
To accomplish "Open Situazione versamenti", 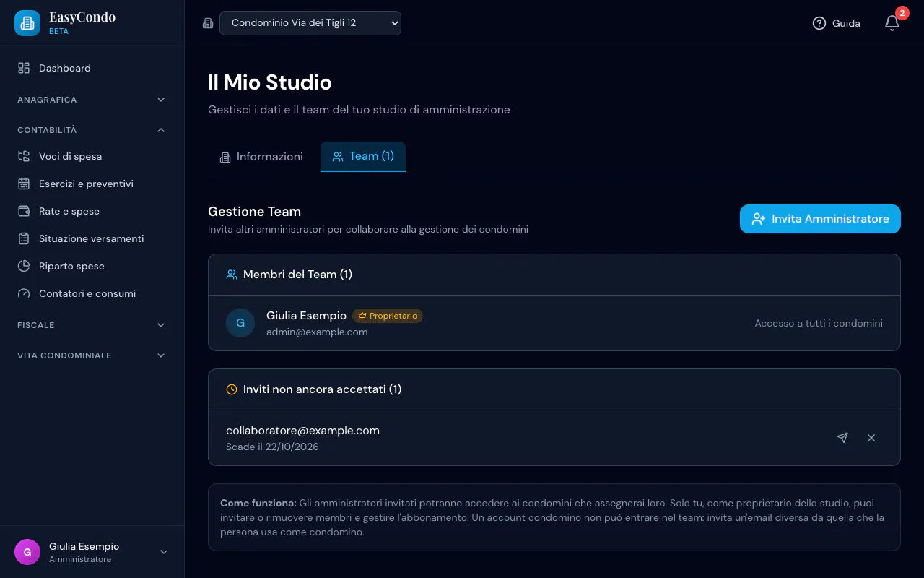I will [x=92, y=238].
